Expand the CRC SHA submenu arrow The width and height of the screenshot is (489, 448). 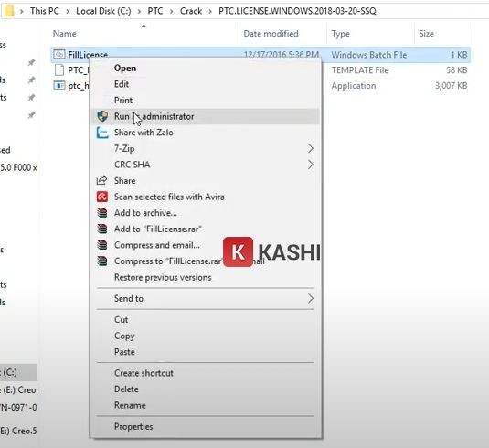coord(310,165)
